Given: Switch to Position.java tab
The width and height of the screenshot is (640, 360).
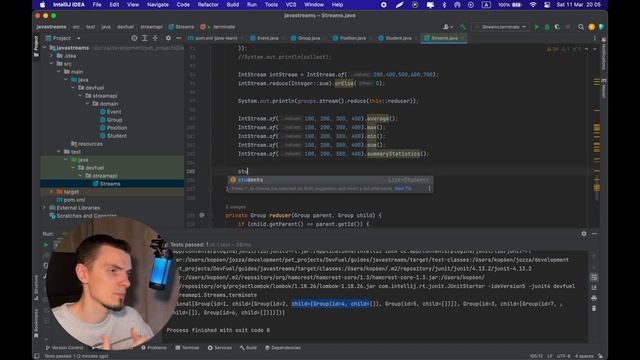Looking at the screenshot, I should coord(349,38).
